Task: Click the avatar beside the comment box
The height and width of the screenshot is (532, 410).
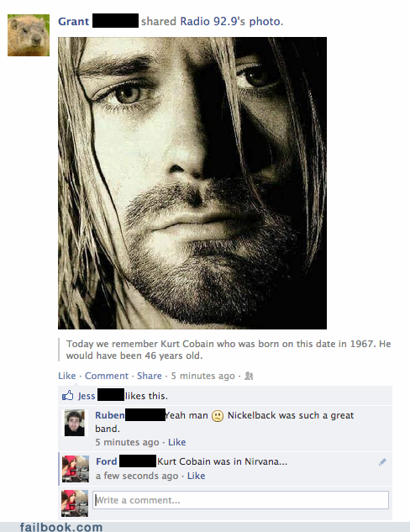Action: point(75,503)
